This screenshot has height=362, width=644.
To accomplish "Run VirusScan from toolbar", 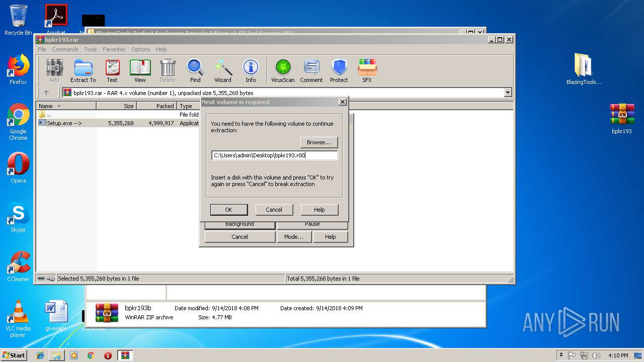I will [x=283, y=70].
